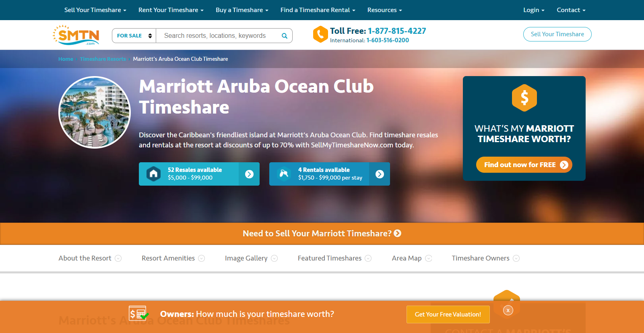Click the Marriott's Aruba Ocean Club Timeshare breadcrumb text

[x=180, y=59]
